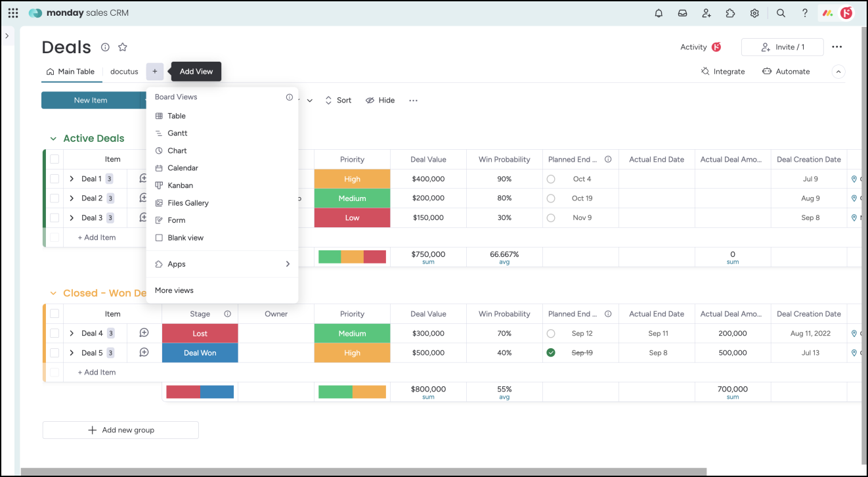Viewport: 868px width, 477px height.
Task: Open the inbox tray icon
Action: (683, 13)
